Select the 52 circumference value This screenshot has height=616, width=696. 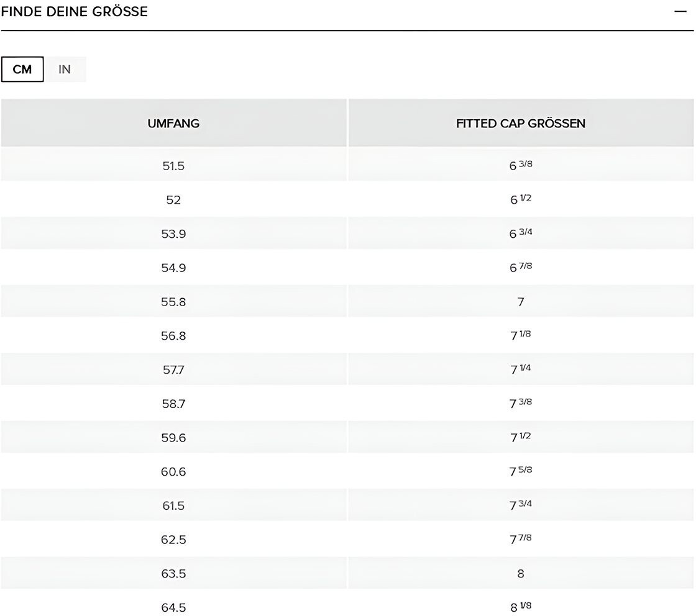click(x=173, y=200)
